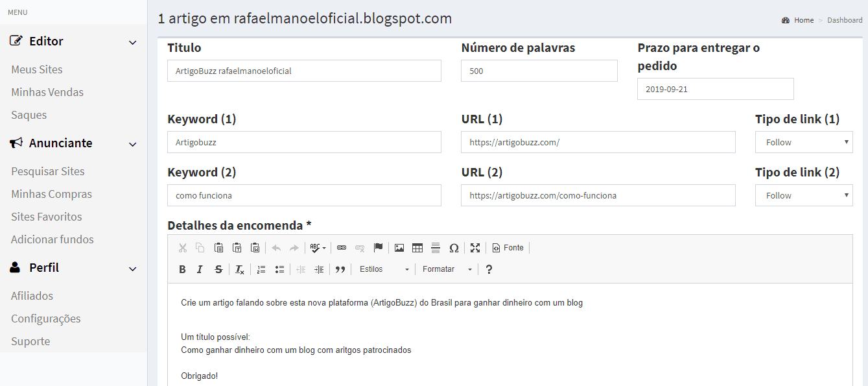Insert a block quote
868x386 pixels.
click(x=340, y=269)
